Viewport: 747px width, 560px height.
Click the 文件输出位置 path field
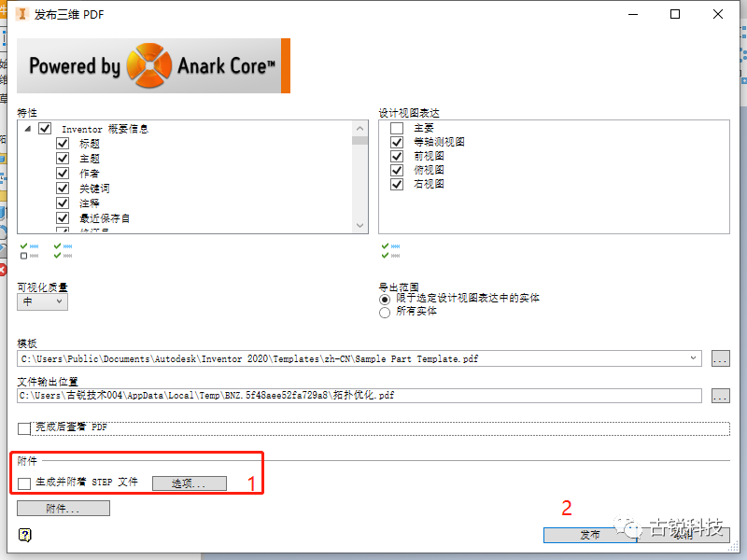click(x=359, y=395)
